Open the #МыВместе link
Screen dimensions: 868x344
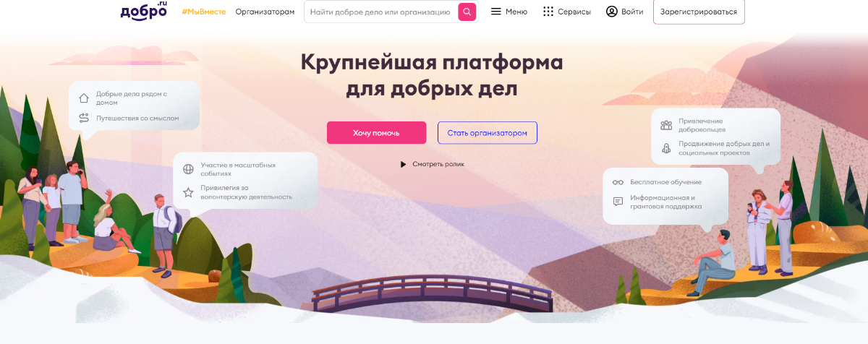[204, 12]
